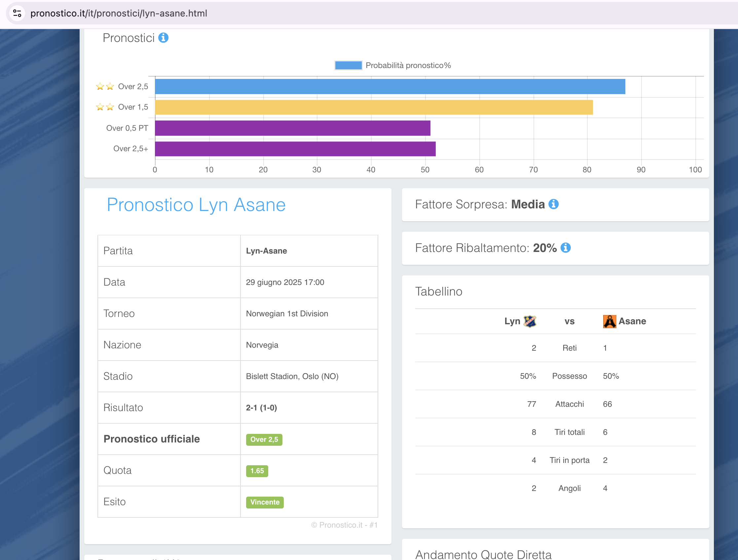Click the 'Attacchi' stat label
The width and height of the screenshot is (738, 560).
tap(570, 404)
